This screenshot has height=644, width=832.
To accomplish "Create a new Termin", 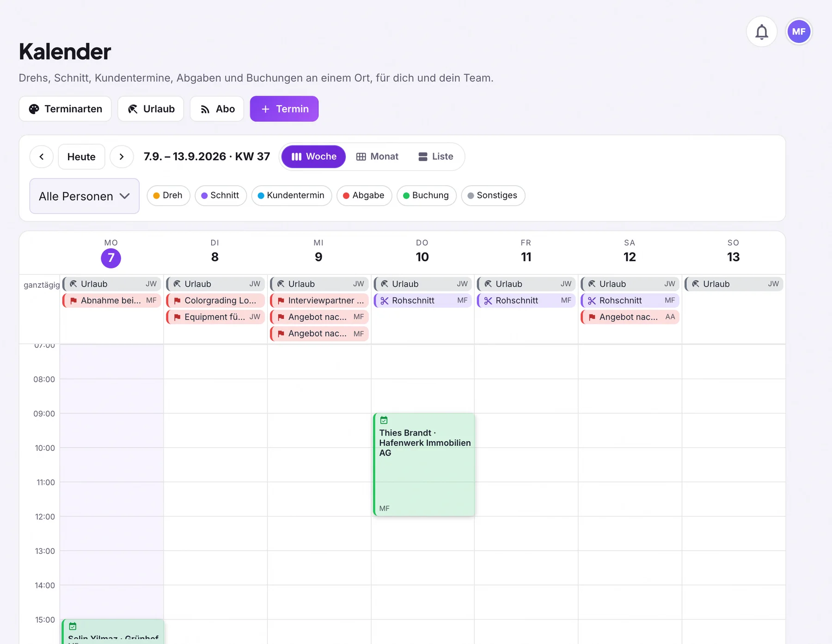I will coord(284,109).
